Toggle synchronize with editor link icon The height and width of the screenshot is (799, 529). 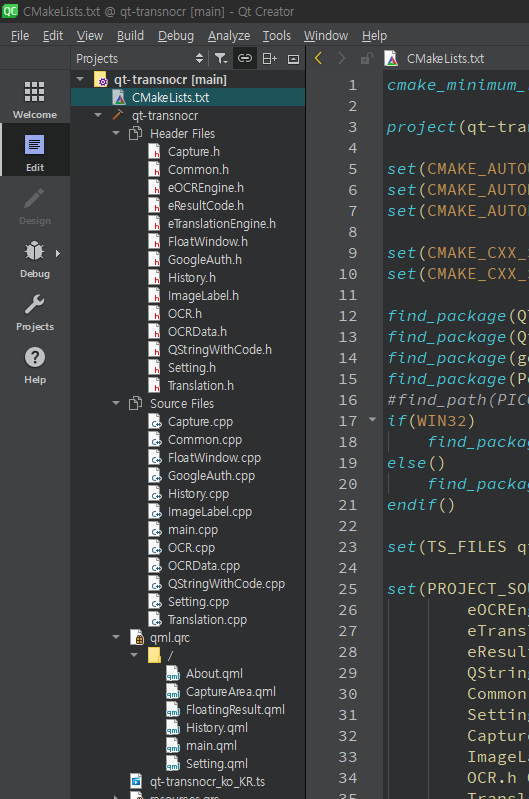point(245,59)
